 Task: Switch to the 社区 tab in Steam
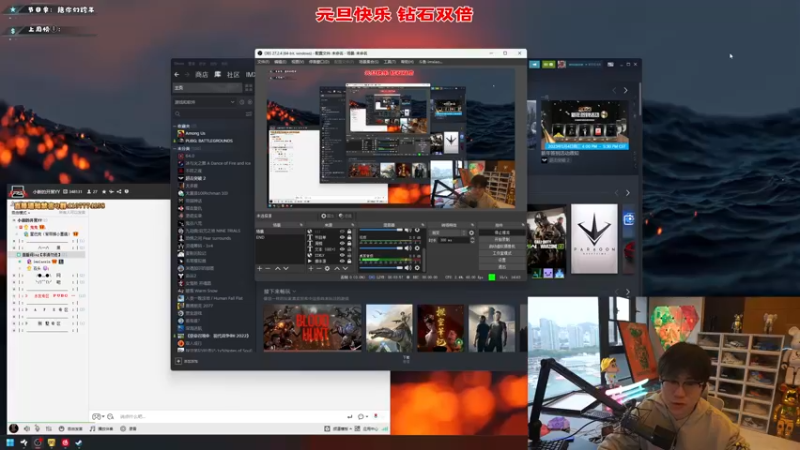click(x=233, y=74)
